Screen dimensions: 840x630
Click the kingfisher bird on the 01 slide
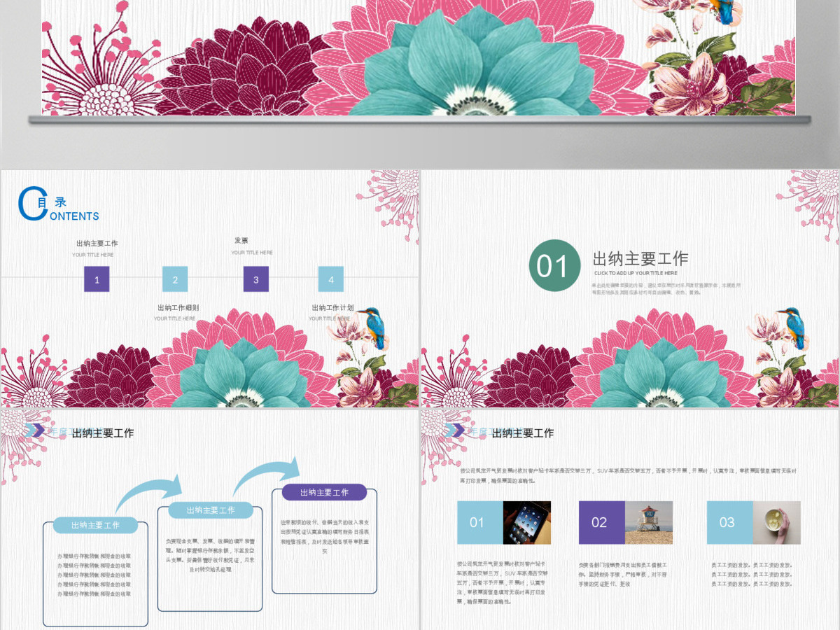coord(792,328)
